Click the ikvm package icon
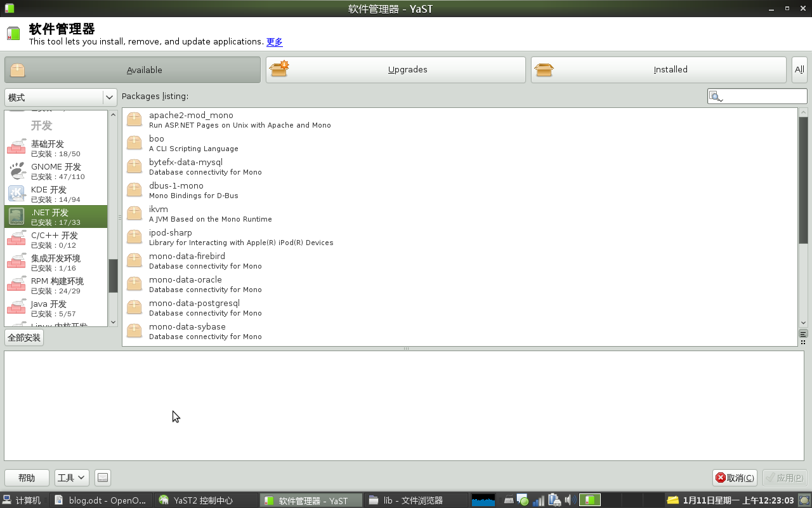Viewport: 812px width, 508px height. point(134,213)
